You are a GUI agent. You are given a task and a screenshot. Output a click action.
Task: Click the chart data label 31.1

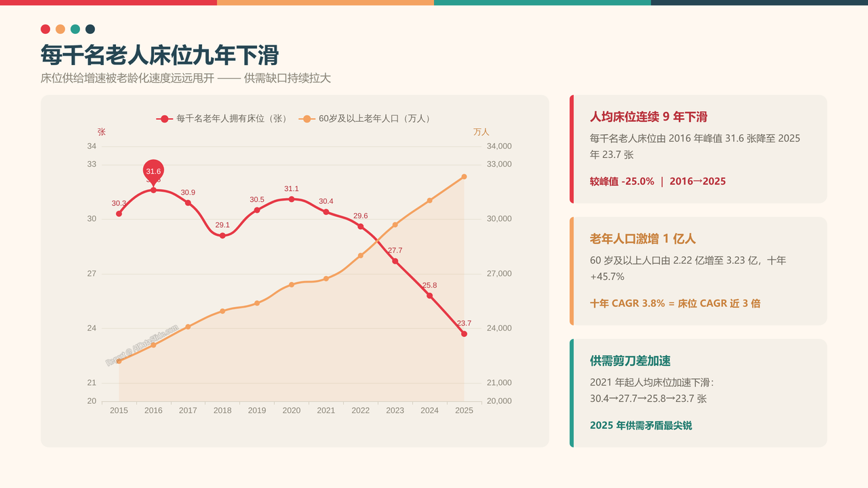click(292, 189)
